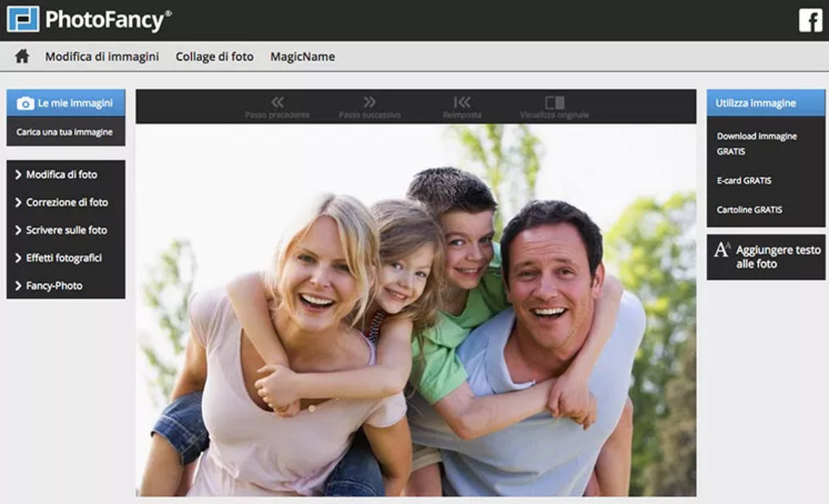Select the Le mie immagini panel header
The image size is (829, 504).
click(66, 103)
